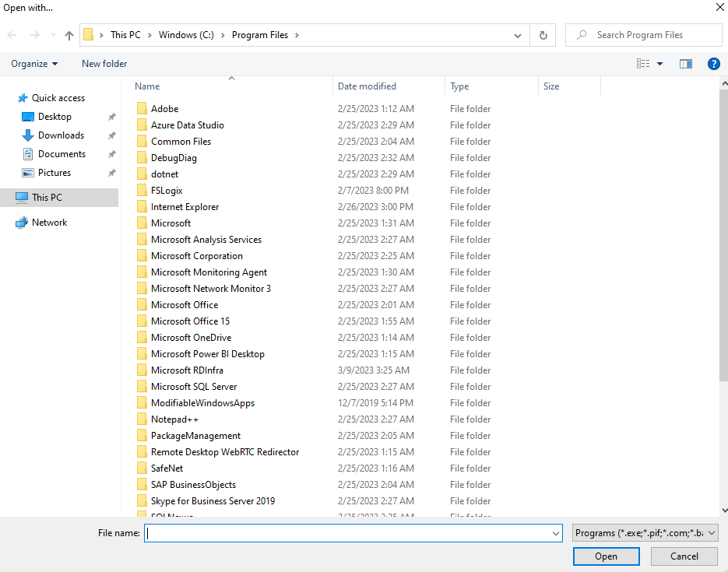The width and height of the screenshot is (728, 572).
Task: Open Pictures in the navigation pane
Action: click(55, 173)
